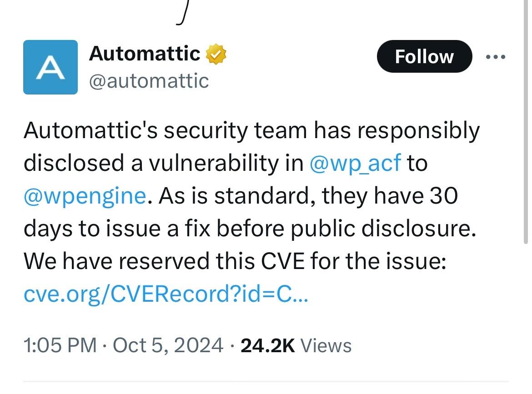The image size is (532, 394).
Task: Click the divider line below timestamp
Action: (x=266, y=382)
